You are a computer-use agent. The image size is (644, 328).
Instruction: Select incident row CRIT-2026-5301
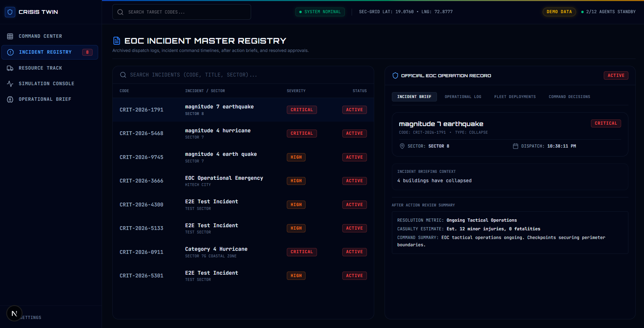[x=243, y=276]
